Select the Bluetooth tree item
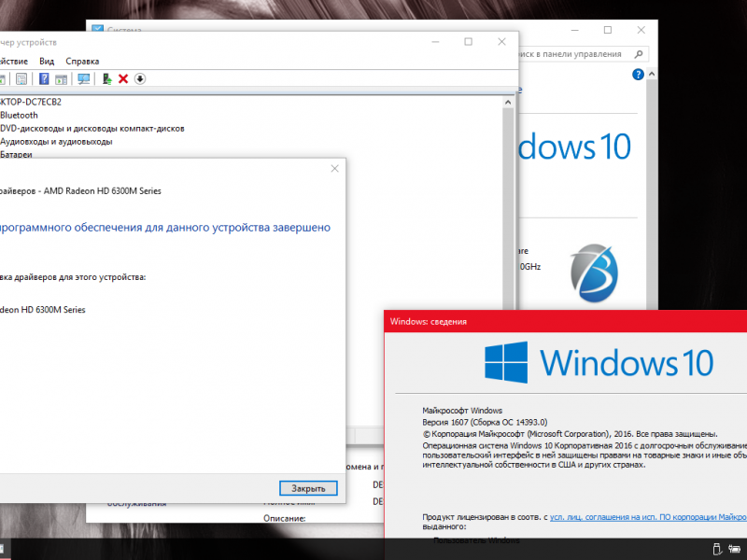 pos(19,115)
